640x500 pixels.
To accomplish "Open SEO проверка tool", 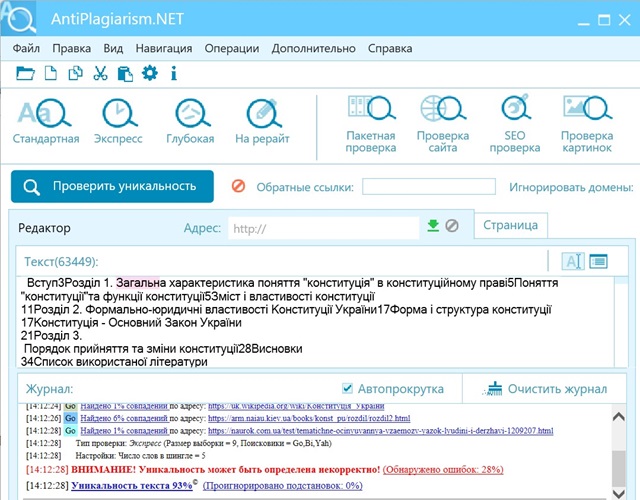I will (515, 124).
